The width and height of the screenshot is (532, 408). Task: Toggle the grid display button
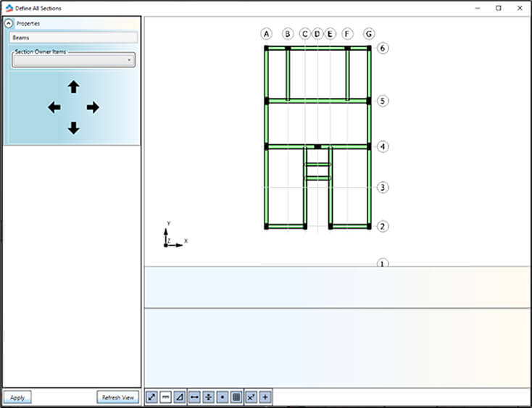coord(236,397)
